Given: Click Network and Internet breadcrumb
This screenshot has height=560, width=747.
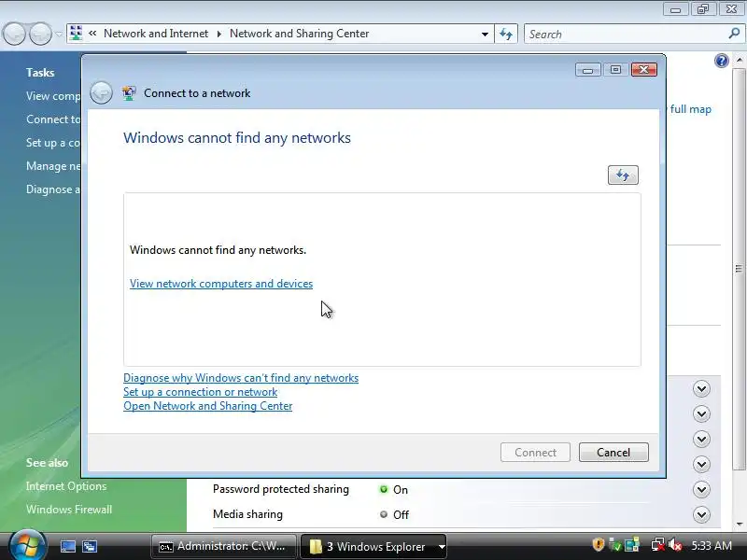Looking at the screenshot, I should (156, 34).
